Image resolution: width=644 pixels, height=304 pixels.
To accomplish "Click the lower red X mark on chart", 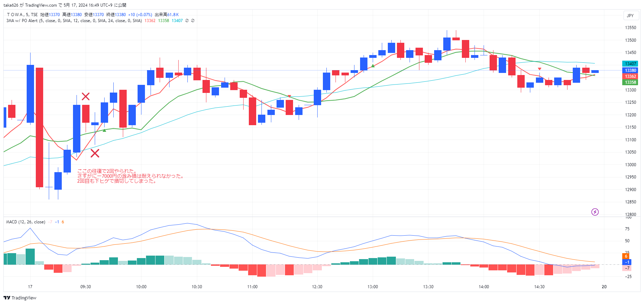I will (95, 153).
